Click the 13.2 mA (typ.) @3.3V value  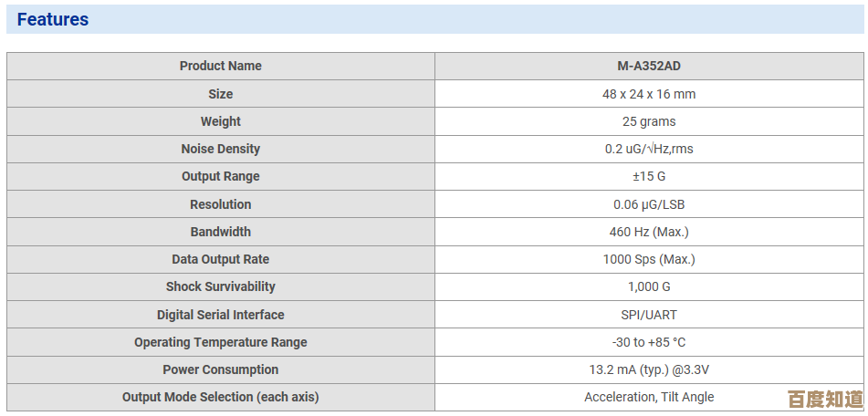[x=648, y=369]
